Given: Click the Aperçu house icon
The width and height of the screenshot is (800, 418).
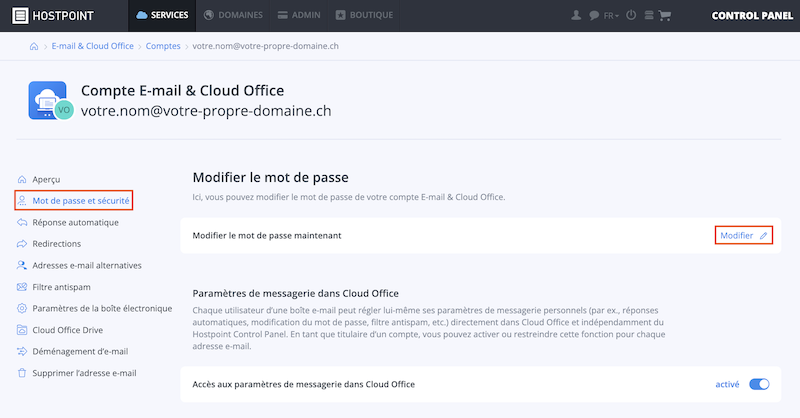Looking at the screenshot, I should pyautogui.click(x=22, y=179).
